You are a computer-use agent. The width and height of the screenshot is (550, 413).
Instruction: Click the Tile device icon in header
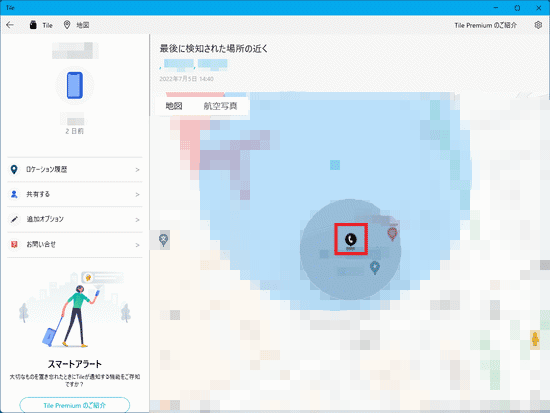tap(33, 25)
